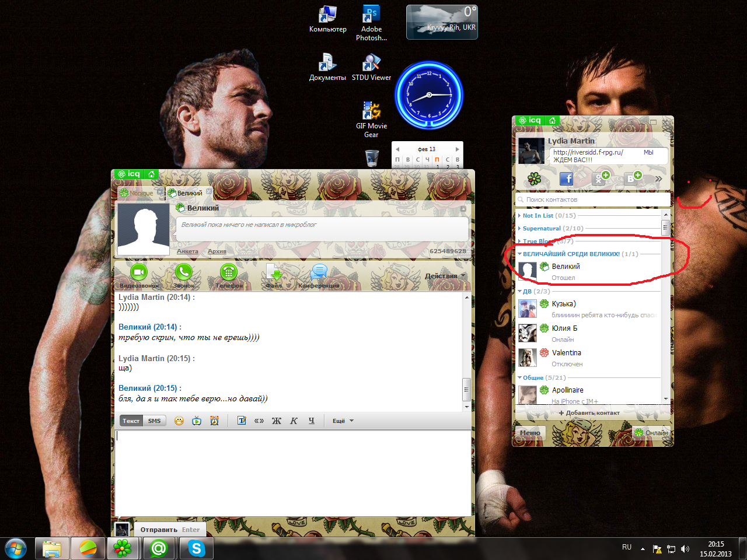Switch to the Monique chat tab
The image size is (747, 560).
pyautogui.click(x=141, y=192)
